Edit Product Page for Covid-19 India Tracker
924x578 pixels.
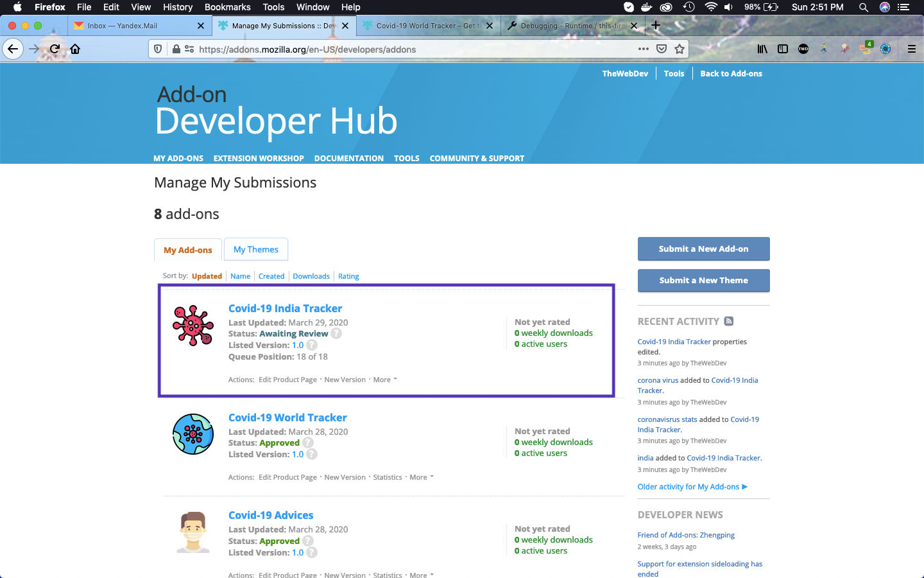[x=287, y=380]
